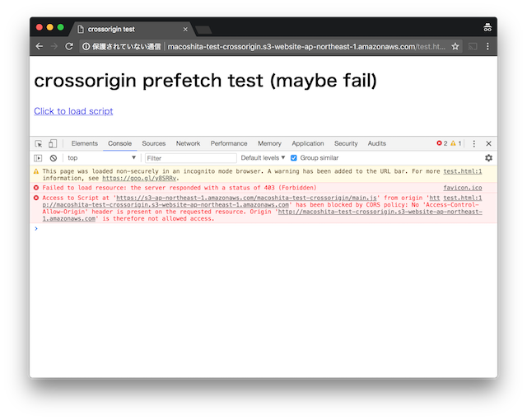Click the error count indicator badge

[441, 143]
